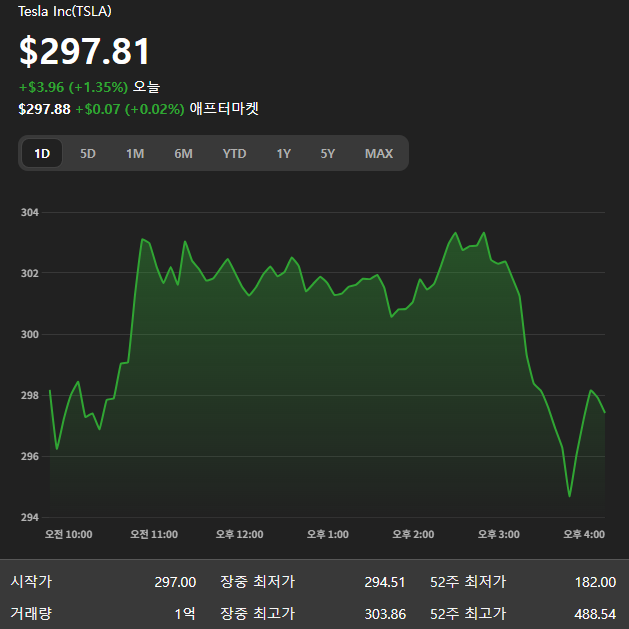Click the $297.88 after-market price

pyautogui.click(x=45, y=109)
